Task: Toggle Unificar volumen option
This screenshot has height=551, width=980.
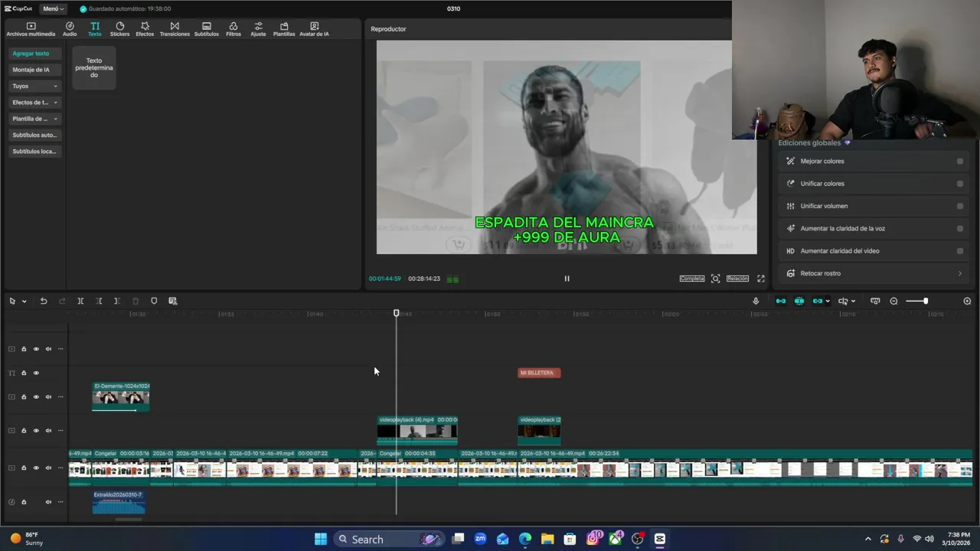Action: 960,206
